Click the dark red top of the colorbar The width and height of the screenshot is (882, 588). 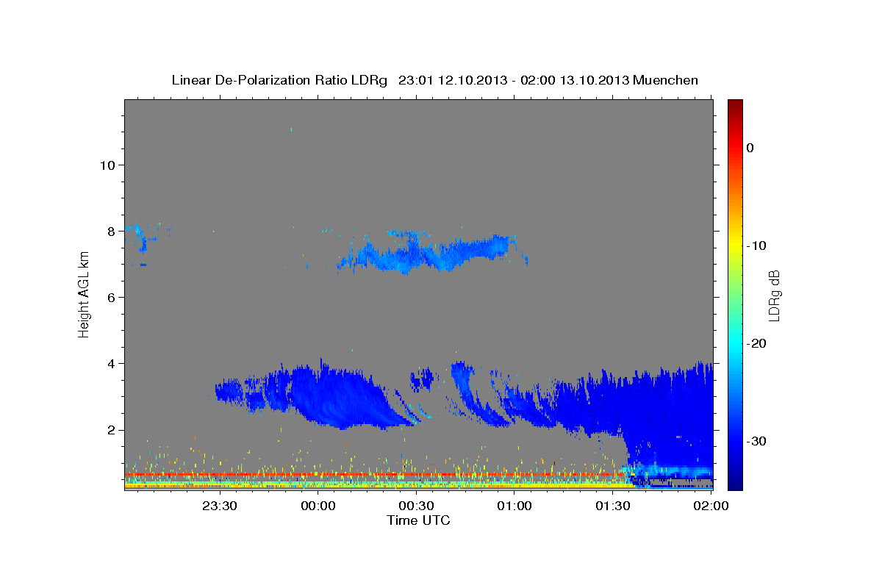[735, 105]
